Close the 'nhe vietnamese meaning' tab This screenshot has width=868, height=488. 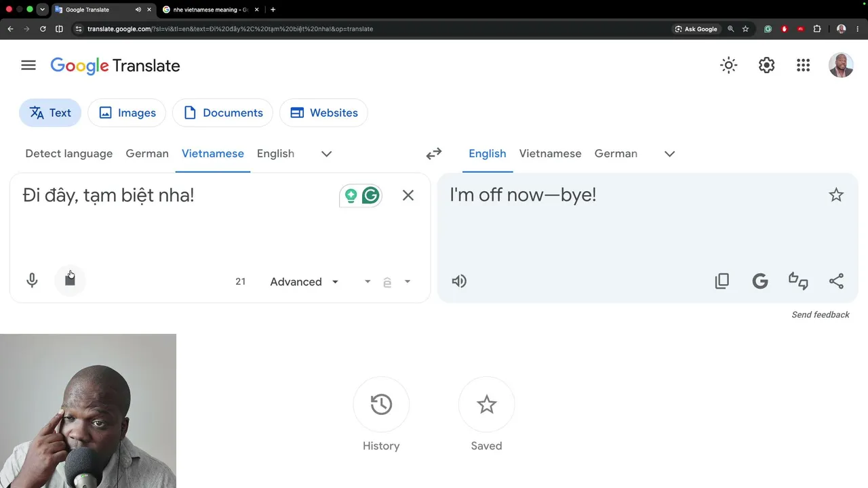[x=257, y=9]
